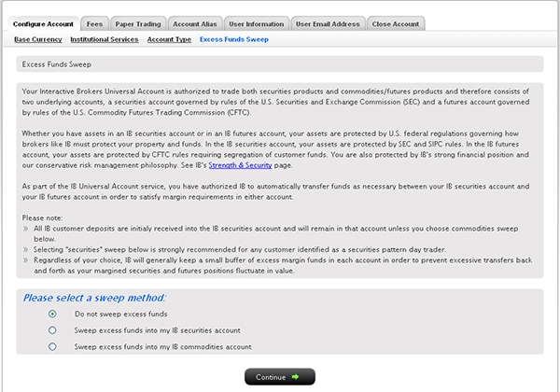Image resolution: width=560 pixels, height=392 pixels.
Task: Open the Account Type sub-link
Action: [169, 39]
